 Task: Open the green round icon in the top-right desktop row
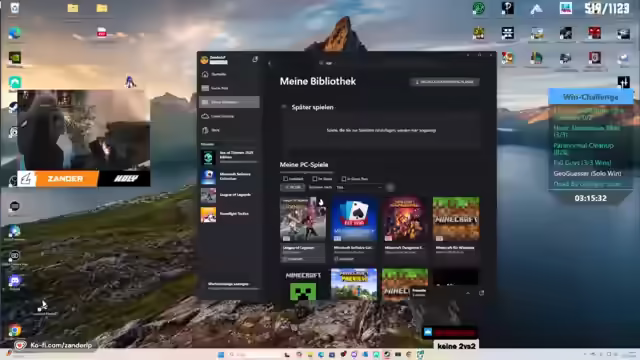click(479, 8)
